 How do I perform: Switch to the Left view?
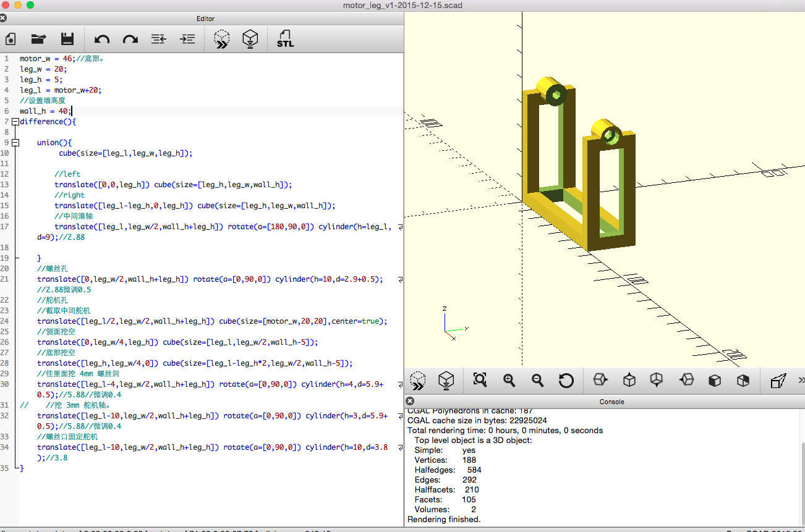pos(686,380)
